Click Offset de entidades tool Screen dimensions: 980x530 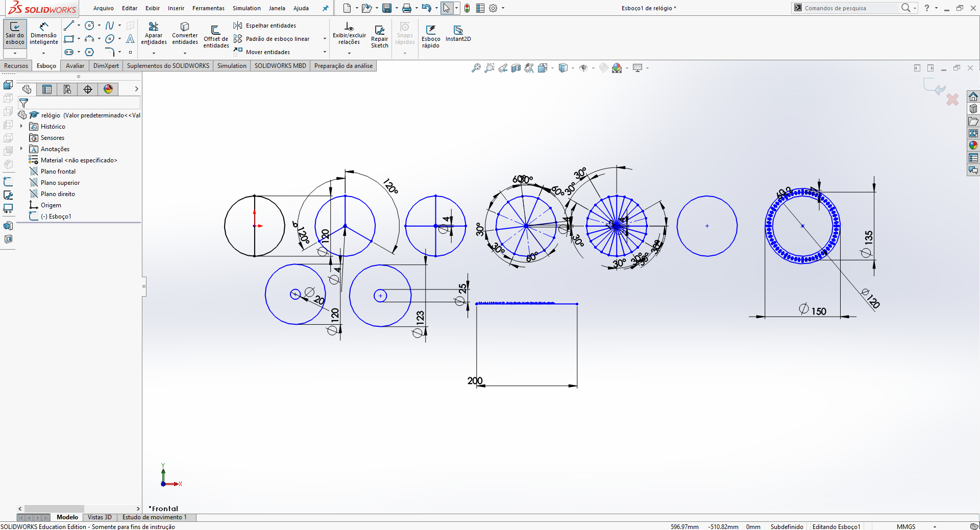(x=216, y=37)
